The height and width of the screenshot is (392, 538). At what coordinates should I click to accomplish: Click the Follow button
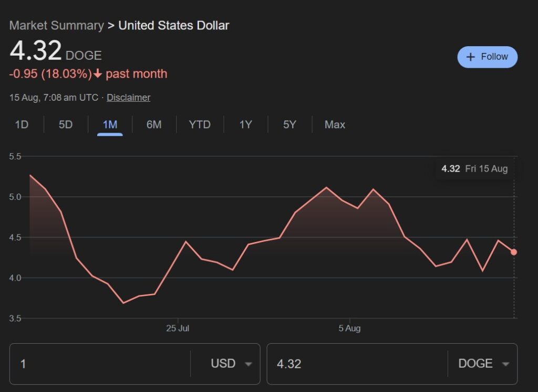487,57
